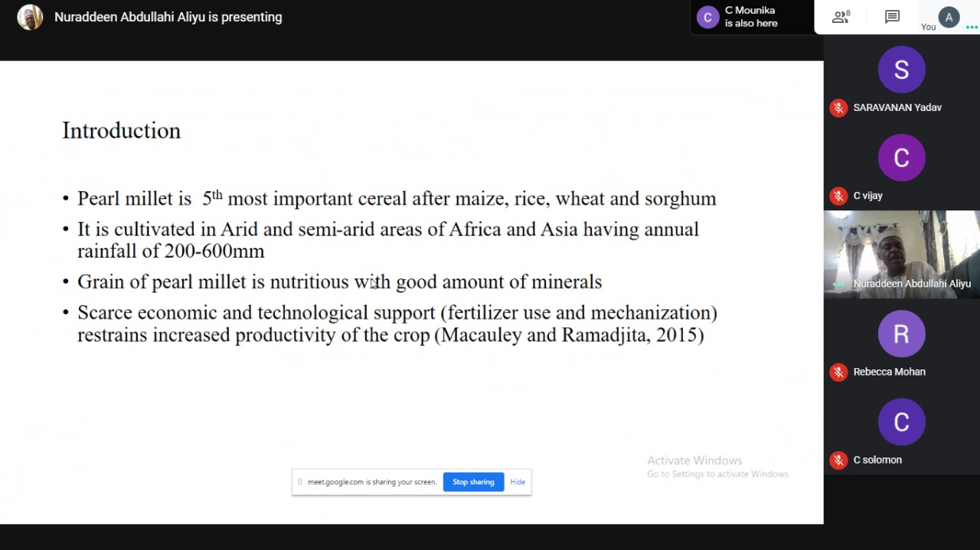Open the meeting chat icon
980x550 pixels.
(892, 17)
